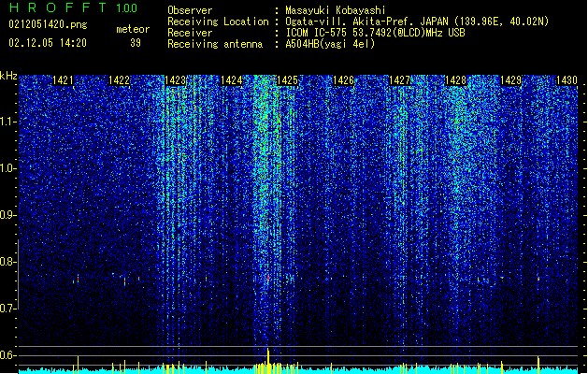The image size is (588, 374).
Task: Click the A504HB(yagi 4el) antenna text
Action: click(x=330, y=44)
